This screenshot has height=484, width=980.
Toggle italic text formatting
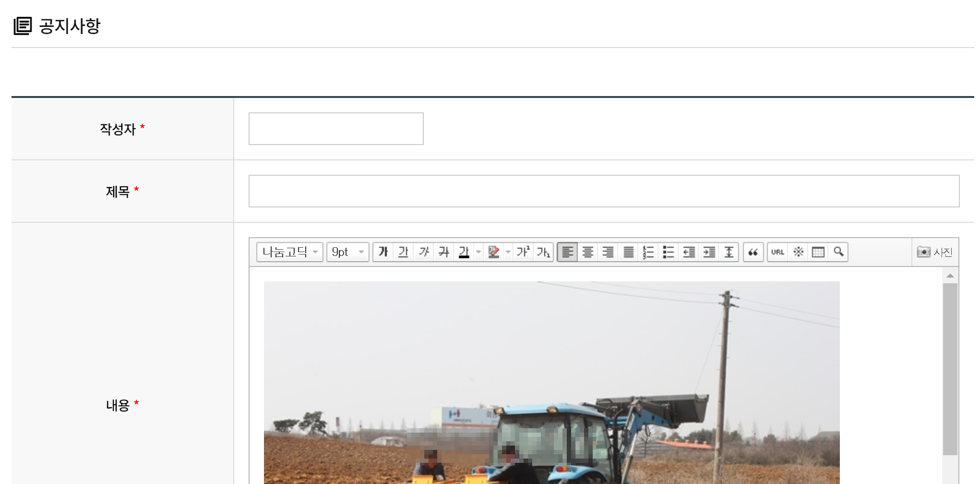click(x=423, y=252)
